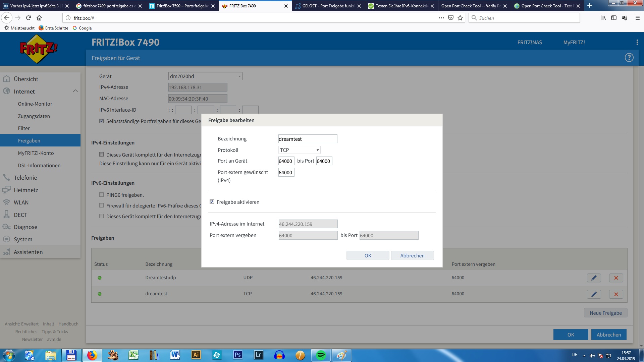Viewport: 644px width, 362px height.
Task: Open Lightroom from the taskbar
Action: coord(258,355)
